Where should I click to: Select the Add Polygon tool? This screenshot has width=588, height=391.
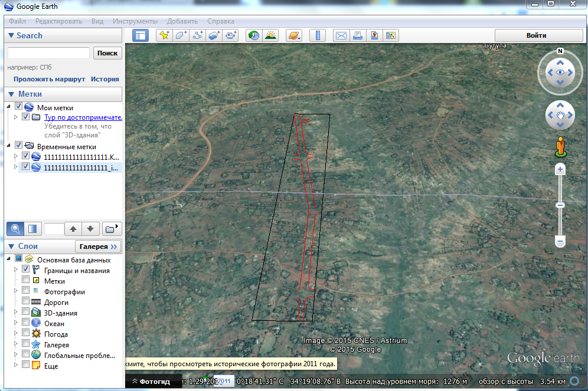click(181, 35)
